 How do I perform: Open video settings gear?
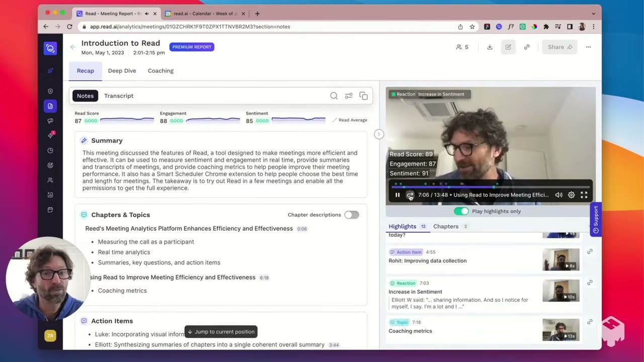click(x=571, y=195)
